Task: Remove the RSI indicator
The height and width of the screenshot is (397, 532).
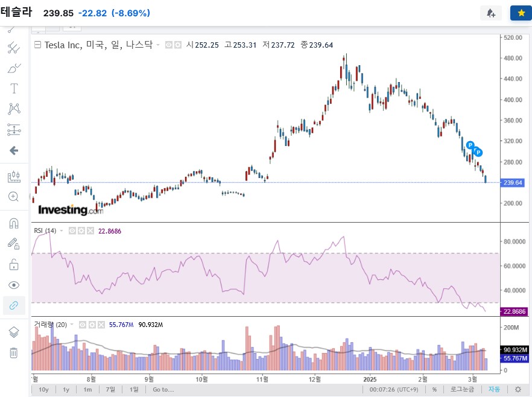Action: click(x=90, y=230)
